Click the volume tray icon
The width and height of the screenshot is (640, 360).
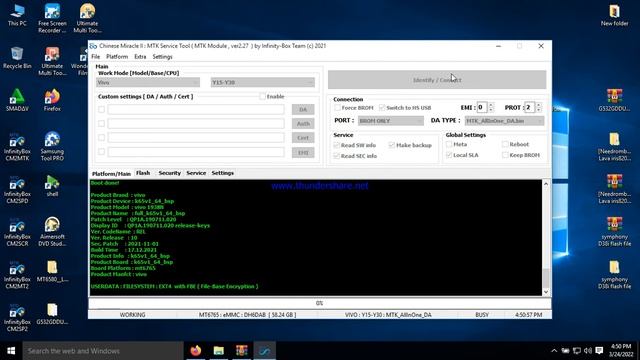[x=588, y=351]
